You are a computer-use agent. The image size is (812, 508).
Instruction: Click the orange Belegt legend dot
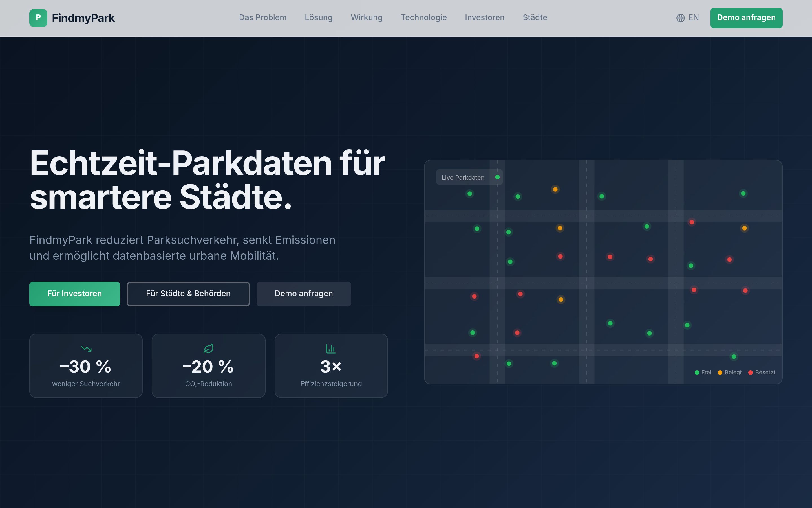tap(720, 372)
